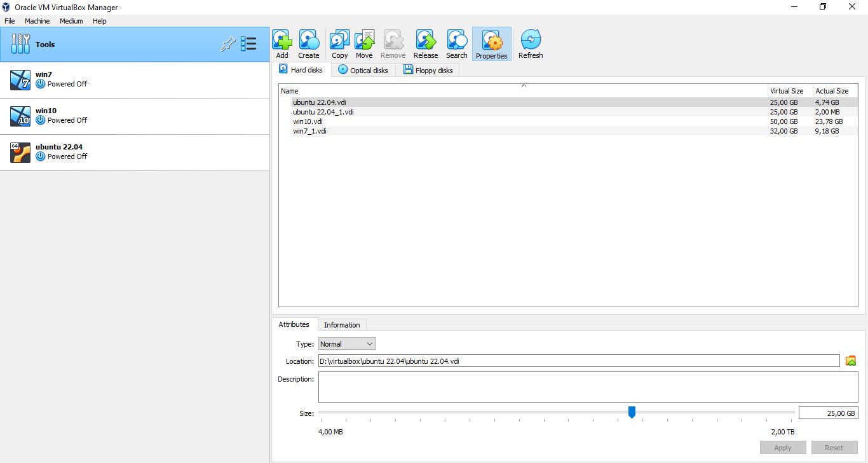The height and width of the screenshot is (463, 868).
Task: Click the Release disk toolbar icon
Action: point(426,44)
